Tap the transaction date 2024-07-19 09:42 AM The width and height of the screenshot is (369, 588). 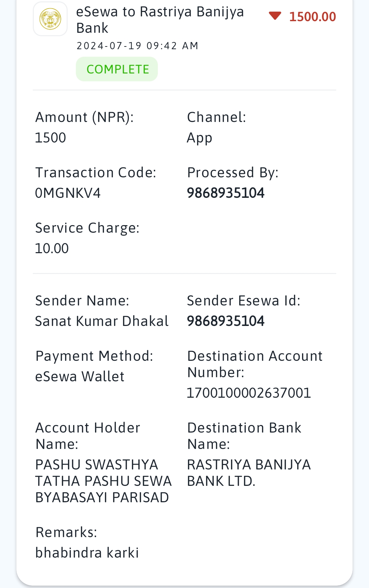tap(137, 46)
